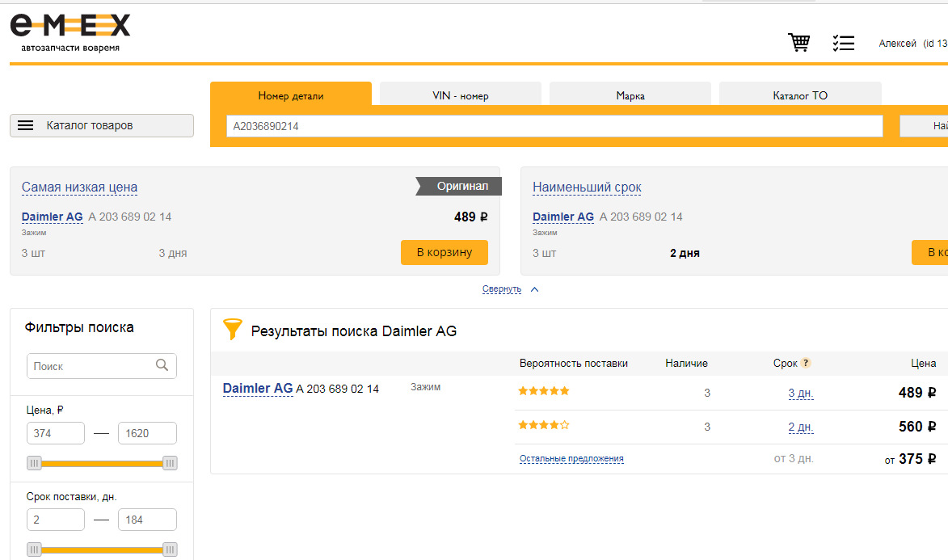Switch to the Номер детали tab
Image resolution: width=948 pixels, height=560 pixels.
point(291,95)
